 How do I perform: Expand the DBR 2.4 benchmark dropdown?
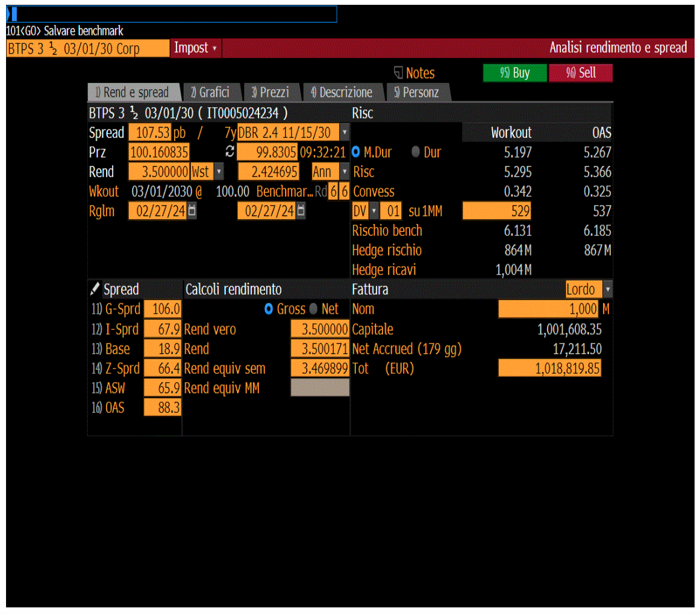click(x=345, y=132)
